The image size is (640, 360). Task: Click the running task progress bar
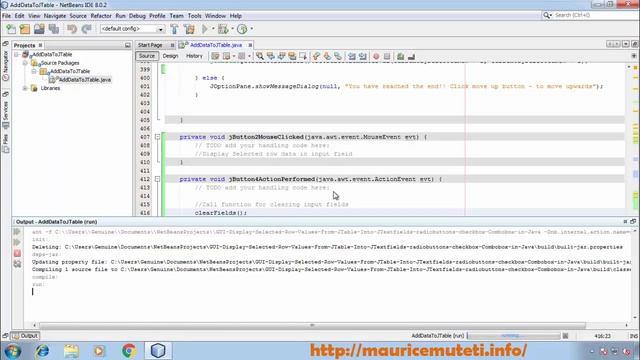pos(513,336)
